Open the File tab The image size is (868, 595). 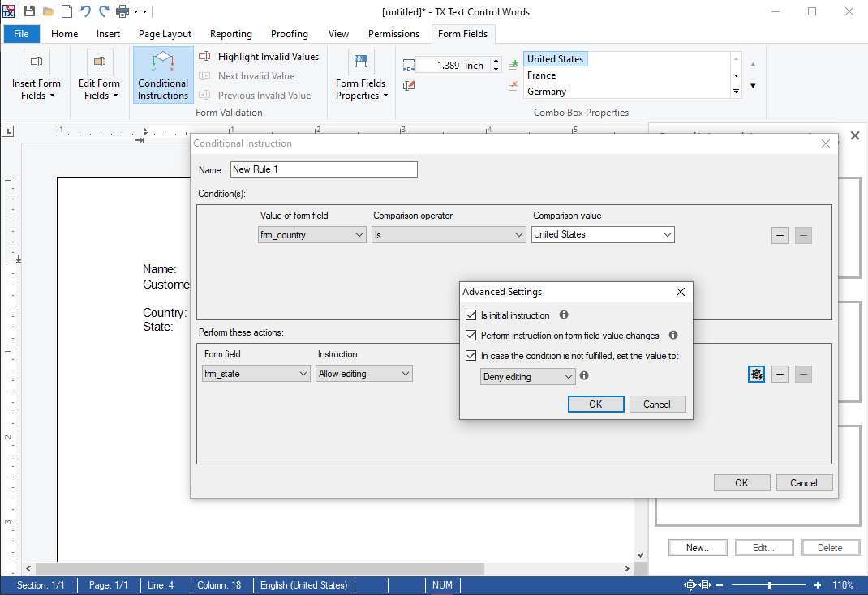tap(22, 34)
